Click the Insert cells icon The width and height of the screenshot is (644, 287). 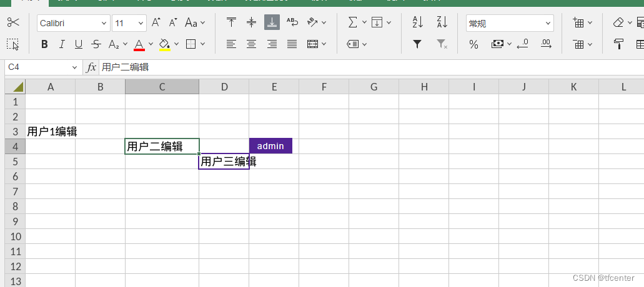[579, 22]
